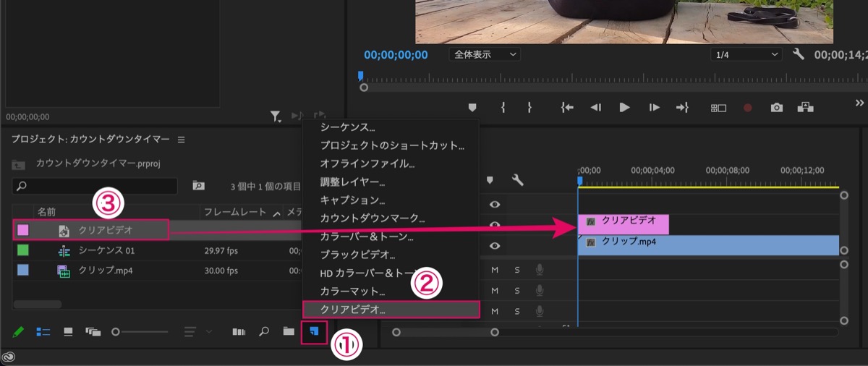The image size is (868, 366).
Task: Click the Timeline Add Marker icon
Action: click(490, 180)
